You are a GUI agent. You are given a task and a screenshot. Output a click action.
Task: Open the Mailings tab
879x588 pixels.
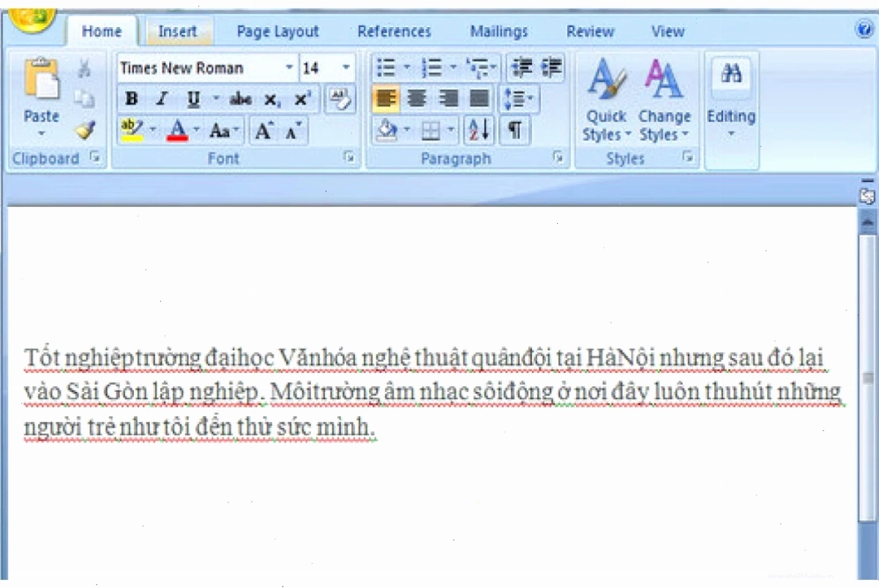pos(499,31)
